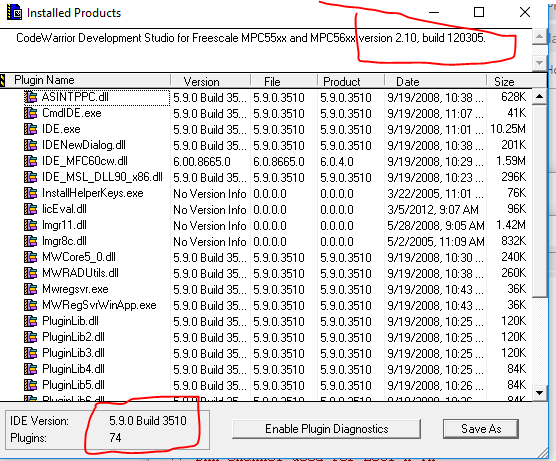Click the PluginLib2.dll plugin icon
This screenshot has height=461, width=556.
coord(30,337)
